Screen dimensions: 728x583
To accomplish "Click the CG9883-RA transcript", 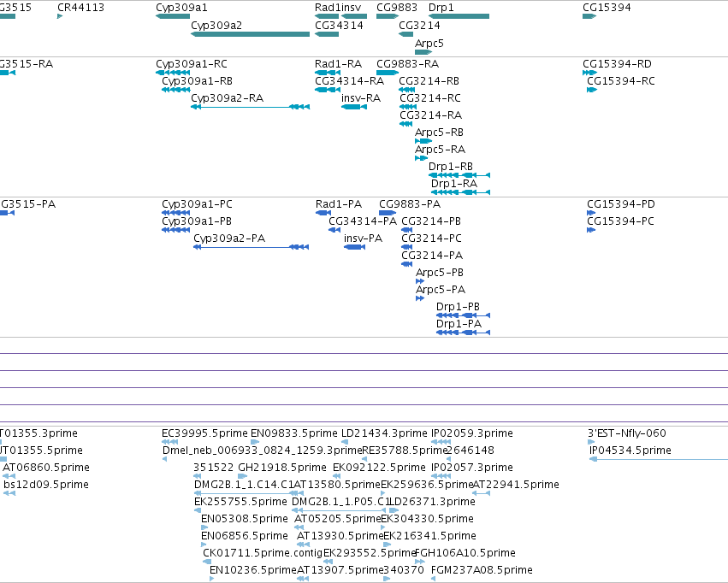I will pos(388,73).
